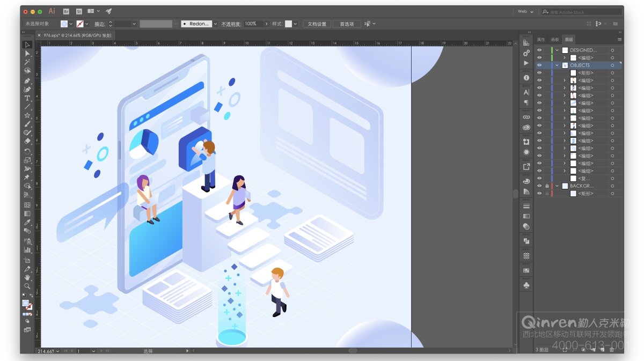Select the 976.eps document tab
This screenshot has width=644, height=361.
pos(78,35)
